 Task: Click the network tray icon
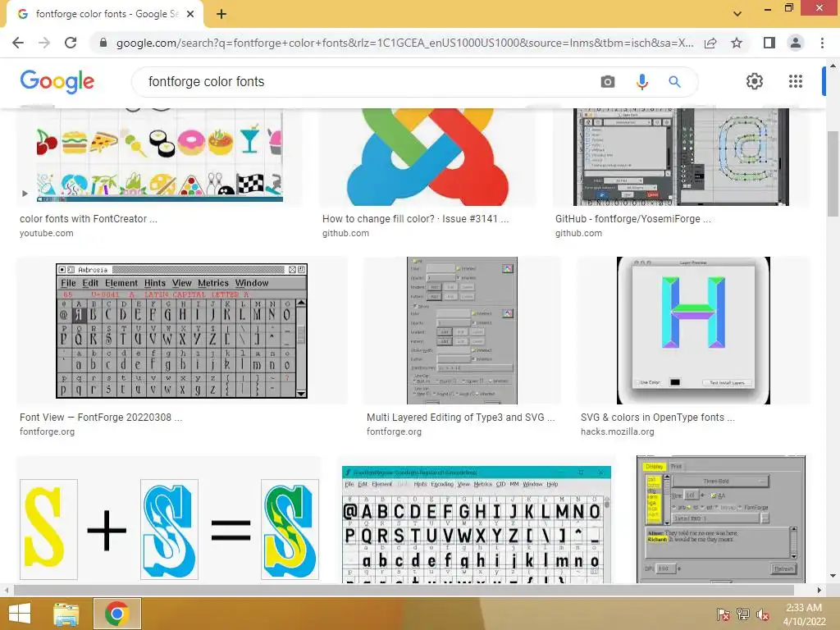(743, 614)
